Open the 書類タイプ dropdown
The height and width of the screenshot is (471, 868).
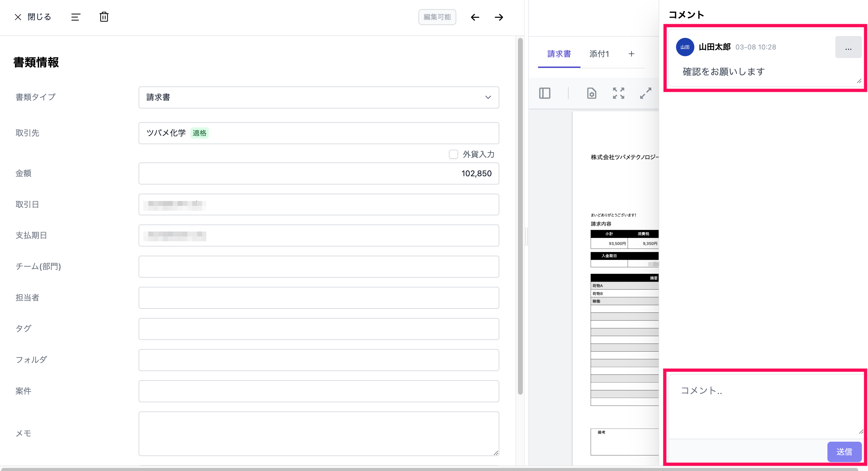318,97
